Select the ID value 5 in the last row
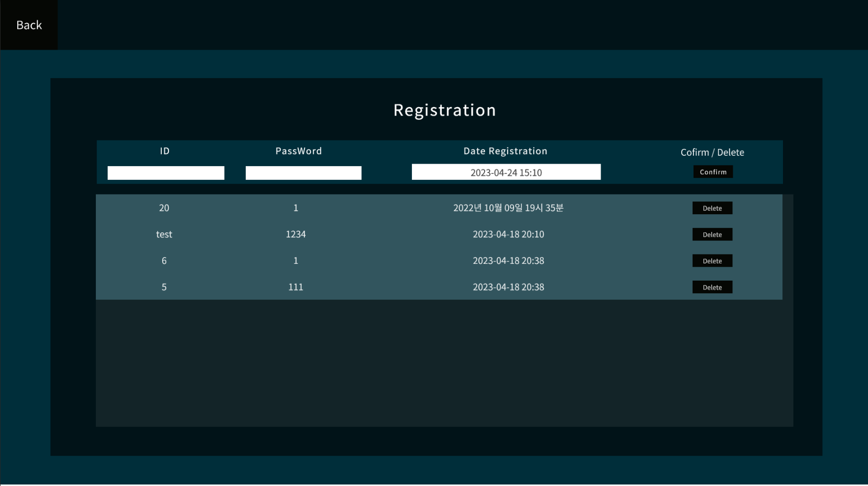The height and width of the screenshot is (486, 868). 164,287
